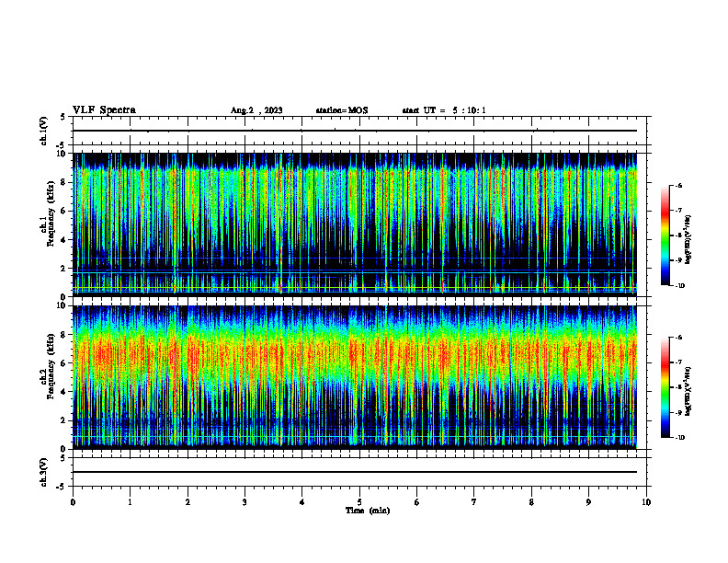Click the "-10" value on ch.1 colorbar

click(x=680, y=286)
